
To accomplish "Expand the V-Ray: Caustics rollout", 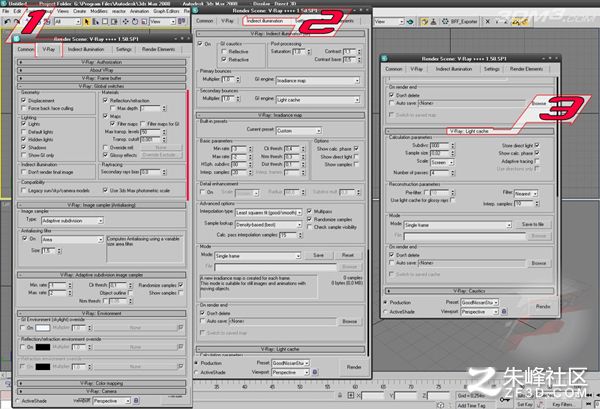I will (x=469, y=291).
